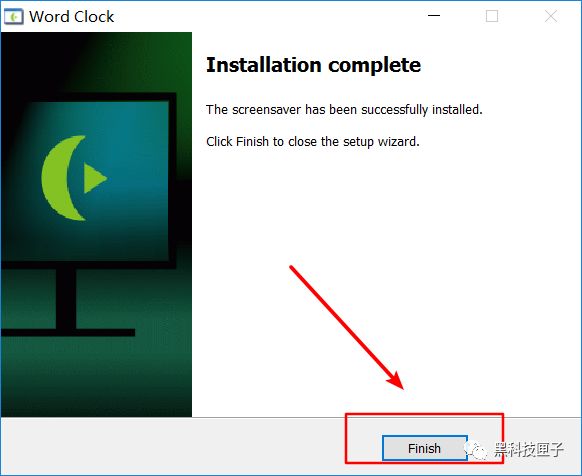Click the Finish button
This screenshot has height=476, width=582.
(x=425, y=448)
